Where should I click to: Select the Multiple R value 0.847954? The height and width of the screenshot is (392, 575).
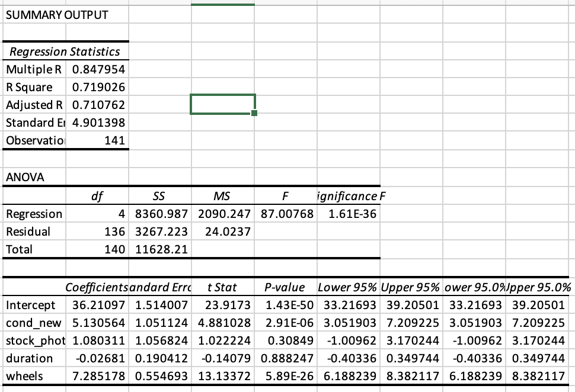98,69
